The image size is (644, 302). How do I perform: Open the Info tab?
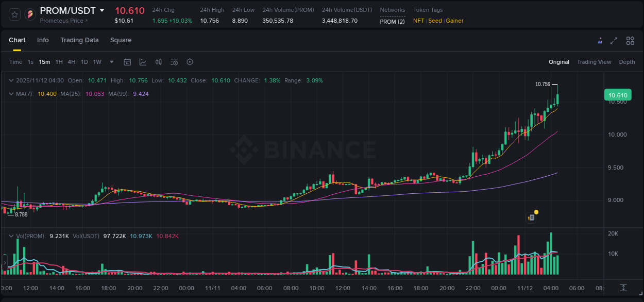click(x=43, y=40)
